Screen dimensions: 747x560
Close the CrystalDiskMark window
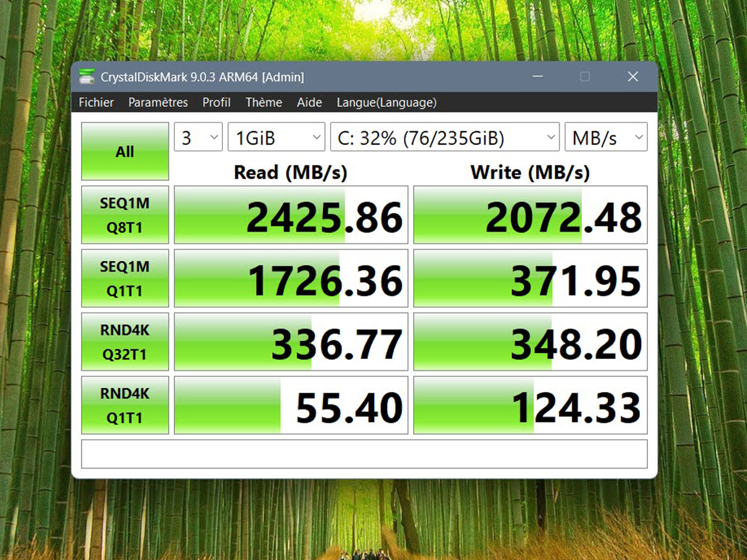632,77
